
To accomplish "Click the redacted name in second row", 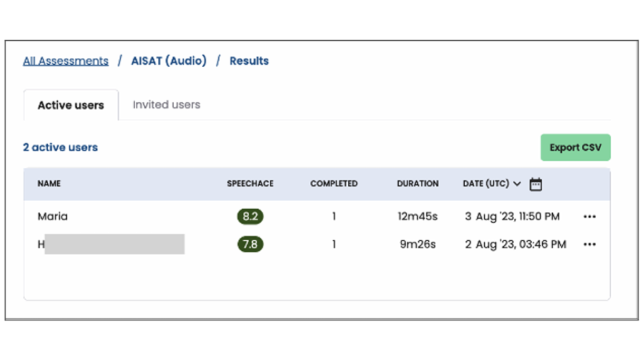I will point(113,244).
